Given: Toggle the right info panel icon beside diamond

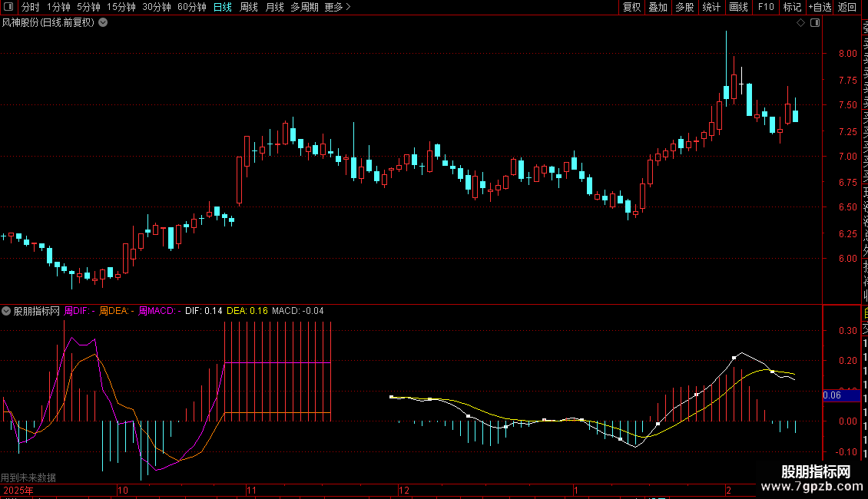Looking at the screenshot, I should [815, 23].
